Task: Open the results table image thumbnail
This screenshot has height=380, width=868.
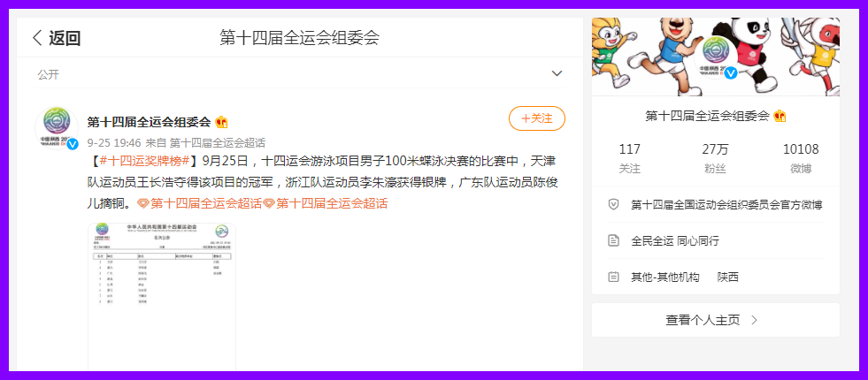Action: pos(162,297)
